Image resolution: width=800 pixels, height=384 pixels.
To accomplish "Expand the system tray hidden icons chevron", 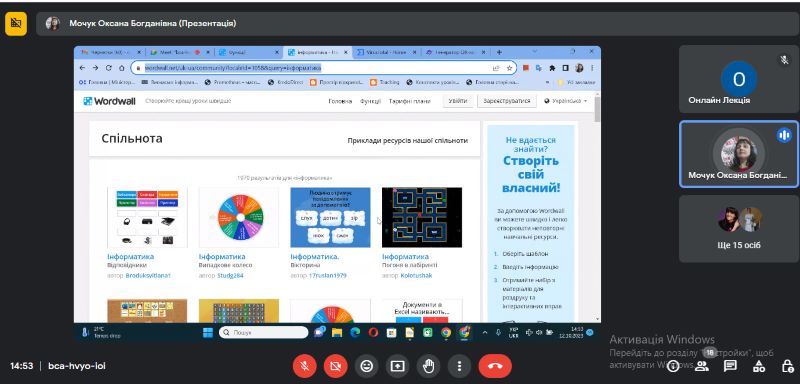I will (485, 332).
